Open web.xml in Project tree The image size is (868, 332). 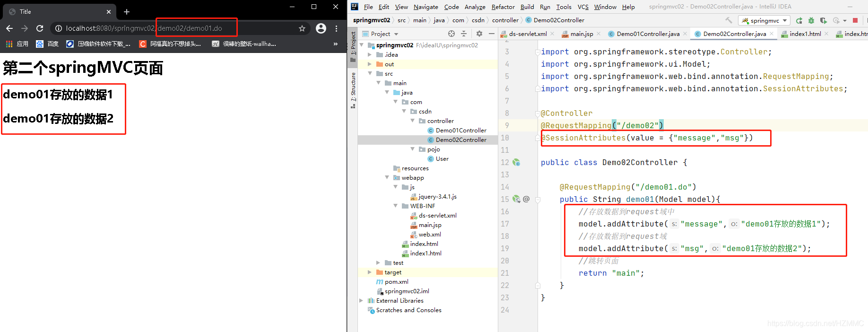pos(426,235)
